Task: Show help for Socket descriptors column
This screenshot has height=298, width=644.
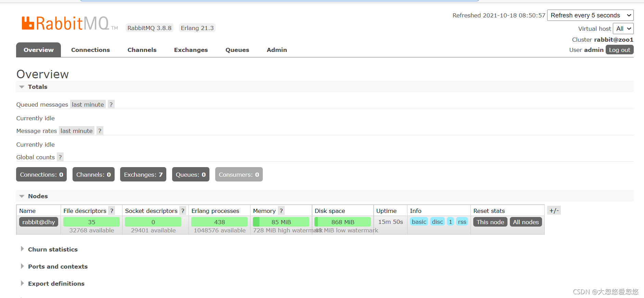Action: point(183,211)
